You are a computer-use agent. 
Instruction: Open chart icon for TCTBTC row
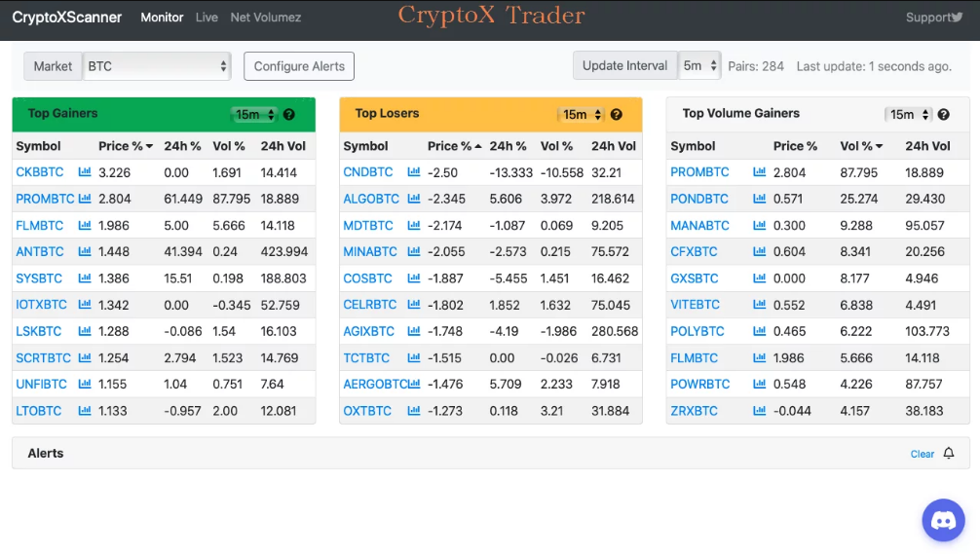(413, 357)
